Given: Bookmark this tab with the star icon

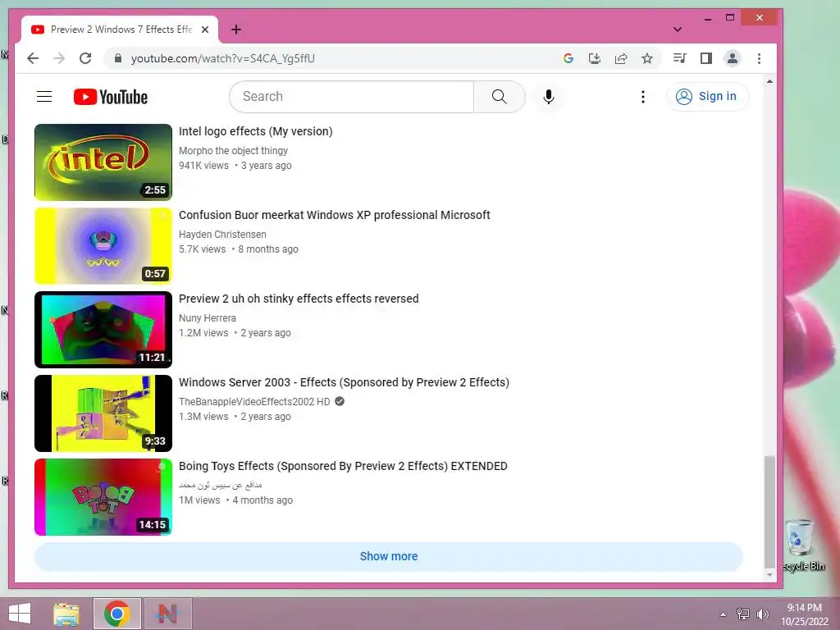Looking at the screenshot, I should coord(647,58).
